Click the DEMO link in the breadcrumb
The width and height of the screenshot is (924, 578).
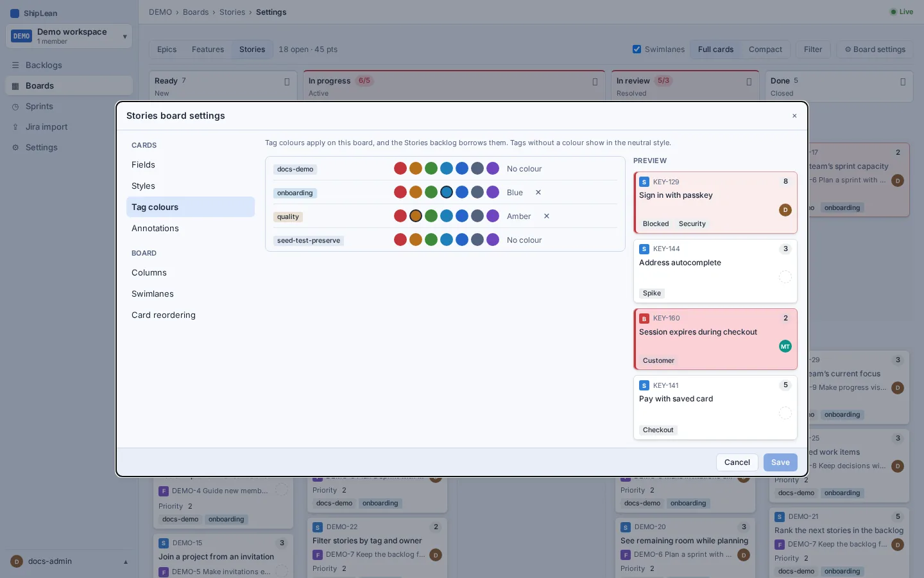(x=160, y=12)
